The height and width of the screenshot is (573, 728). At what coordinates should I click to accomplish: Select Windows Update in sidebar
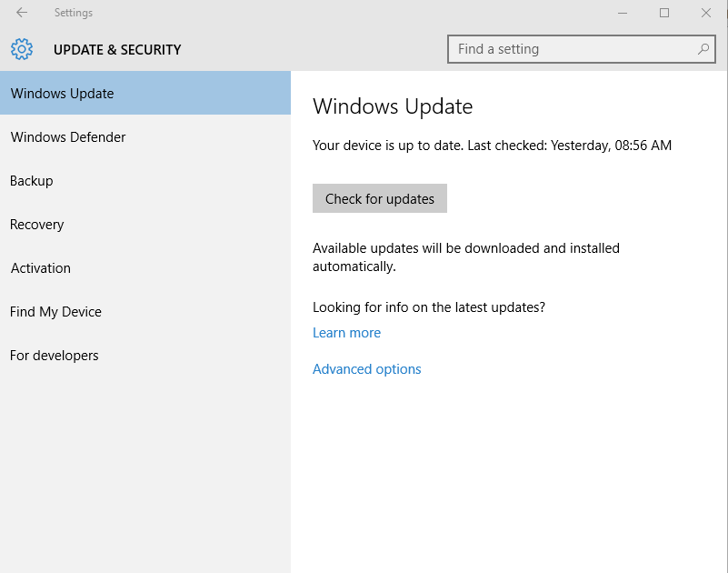coord(145,93)
